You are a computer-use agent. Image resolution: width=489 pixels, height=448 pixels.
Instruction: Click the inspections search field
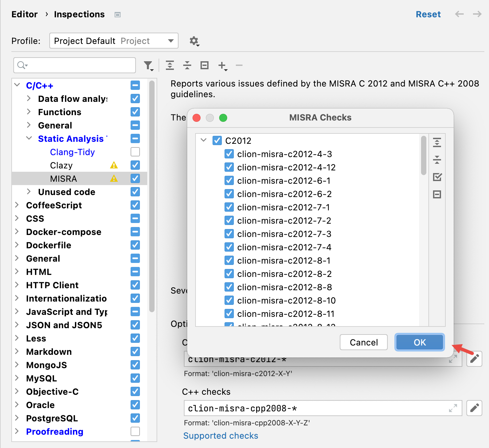click(x=75, y=65)
